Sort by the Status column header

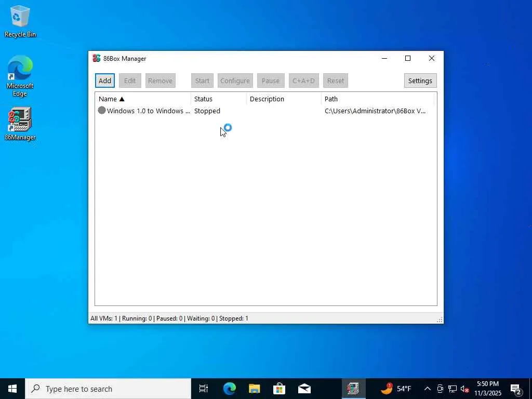(219, 99)
